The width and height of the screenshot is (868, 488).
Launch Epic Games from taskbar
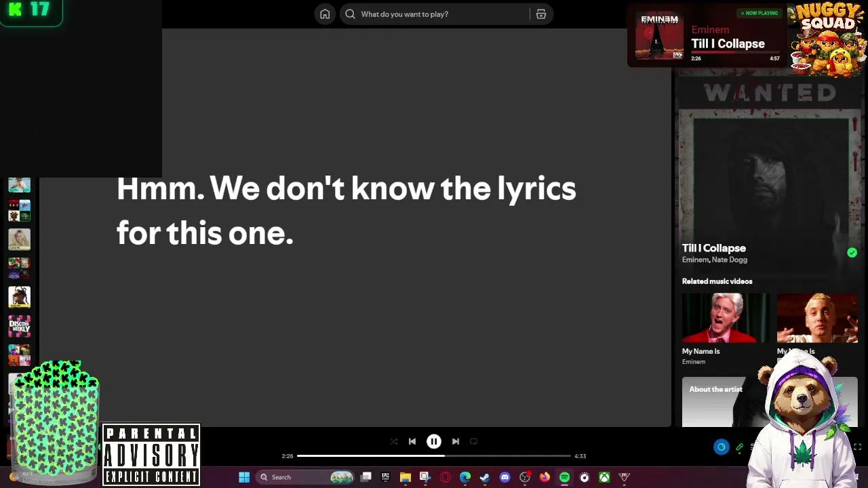(x=385, y=477)
